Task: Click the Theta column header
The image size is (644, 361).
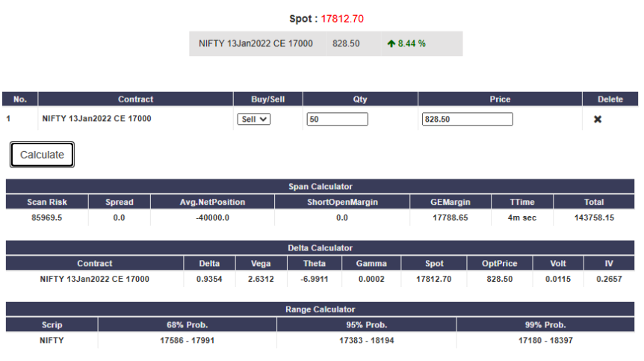Action: click(315, 264)
